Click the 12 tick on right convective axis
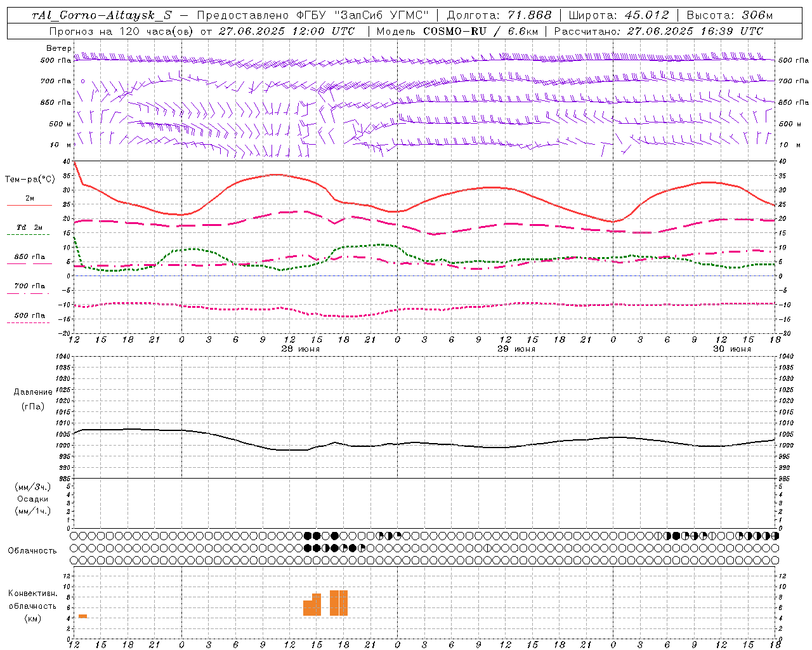This screenshot has height=650, width=812. pos(782,576)
